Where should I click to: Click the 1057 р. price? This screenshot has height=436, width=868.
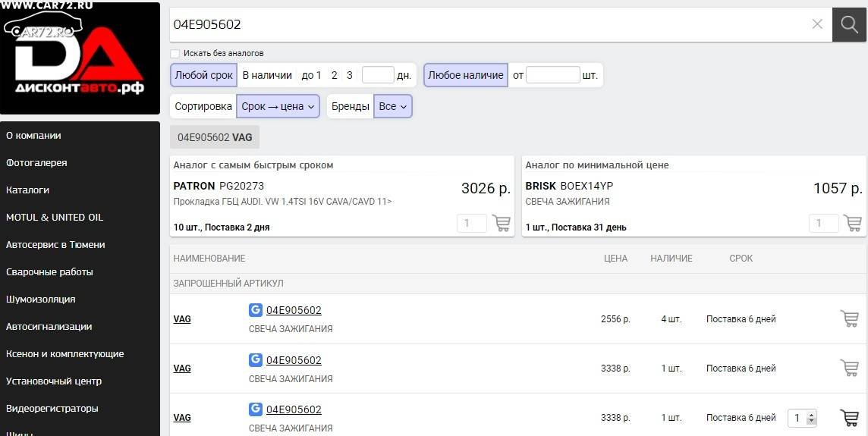tap(838, 188)
